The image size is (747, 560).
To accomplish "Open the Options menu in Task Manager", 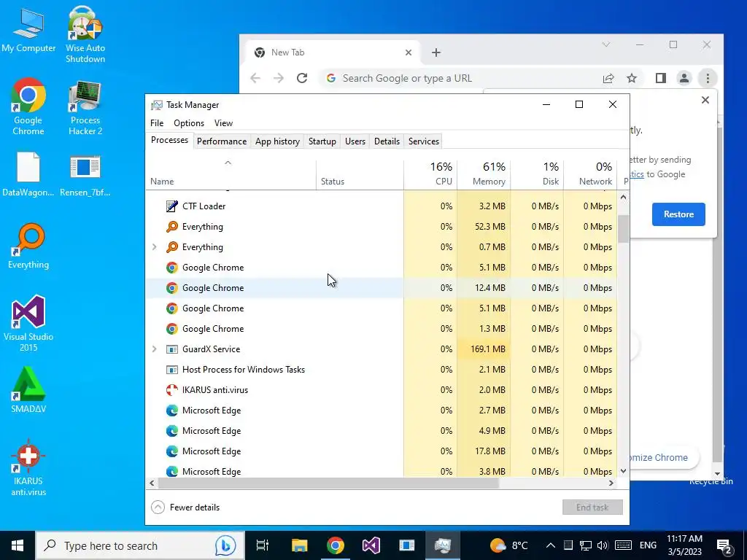I will point(189,123).
